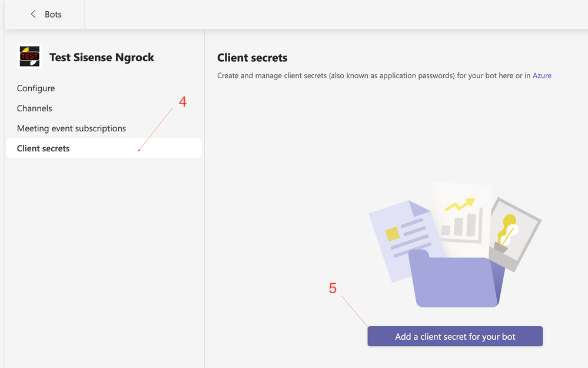The image size is (588, 368).
Task: Click the Client secrets page heading
Action: coord(253,58)
